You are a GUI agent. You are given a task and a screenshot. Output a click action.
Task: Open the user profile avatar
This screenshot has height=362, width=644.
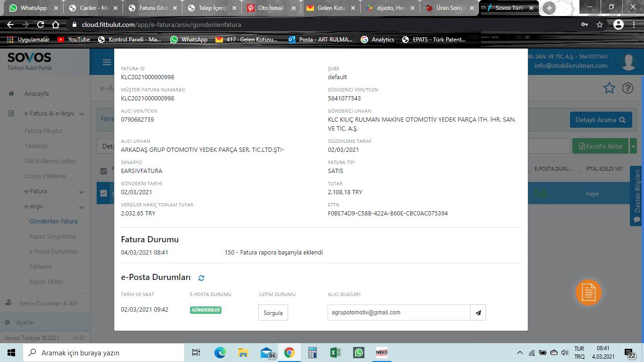(x=628, y=62)
